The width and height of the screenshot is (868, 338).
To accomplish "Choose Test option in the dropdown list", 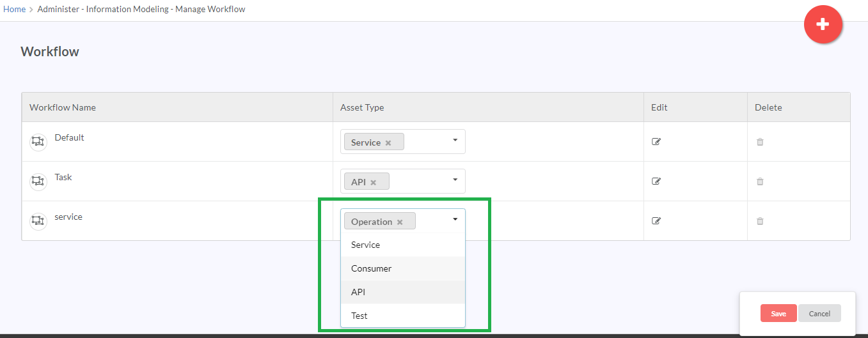I will (x=403, y=316).
